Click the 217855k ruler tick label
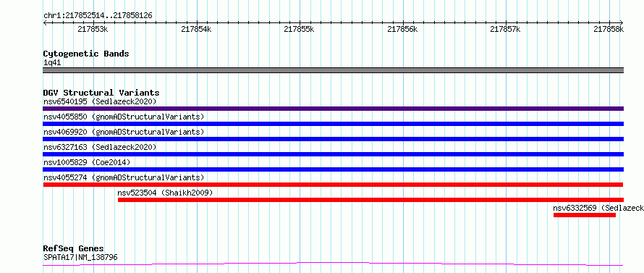This screenshot has width=644, height=273. [x=300, y=29]
